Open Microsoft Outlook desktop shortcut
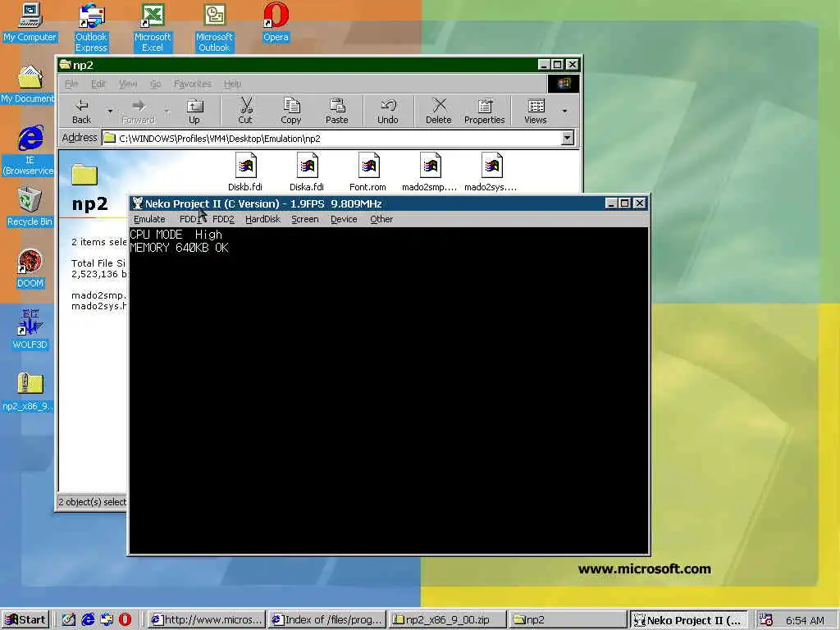Image resolution: width=840 pixels, height=630 pixels. point(214,27)
